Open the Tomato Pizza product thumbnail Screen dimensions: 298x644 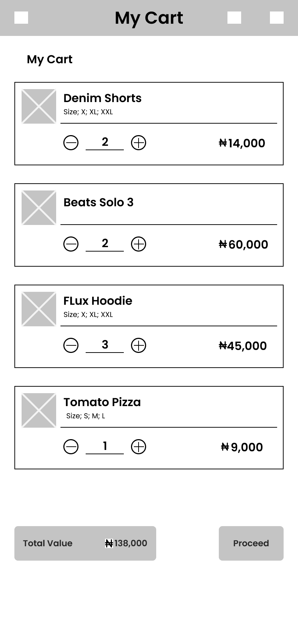(39, 410)
